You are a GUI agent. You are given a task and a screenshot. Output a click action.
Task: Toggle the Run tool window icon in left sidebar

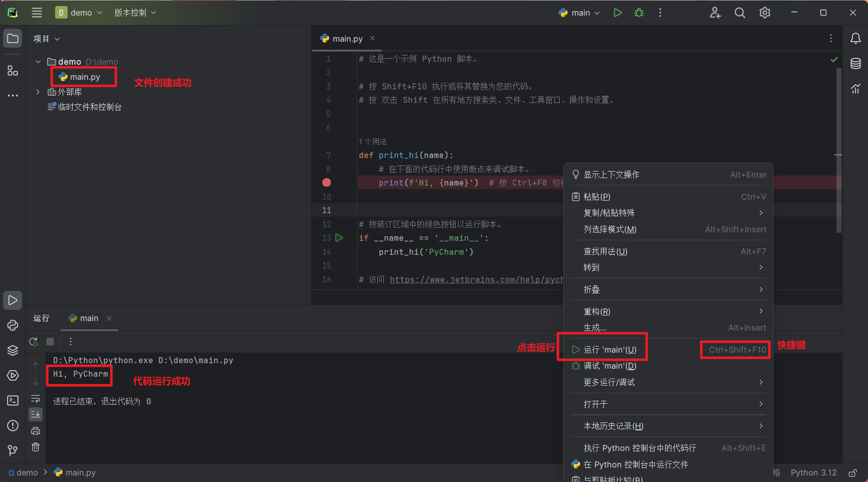coord(13,300)
